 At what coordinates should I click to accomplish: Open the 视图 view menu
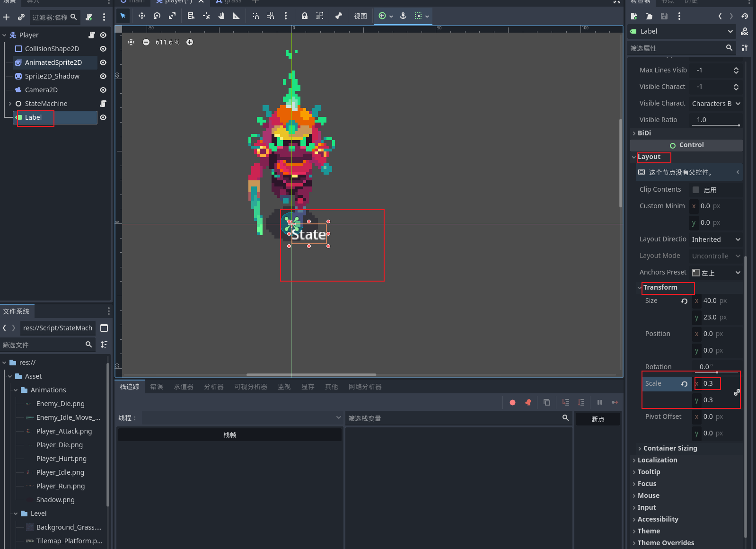point(360,16)
